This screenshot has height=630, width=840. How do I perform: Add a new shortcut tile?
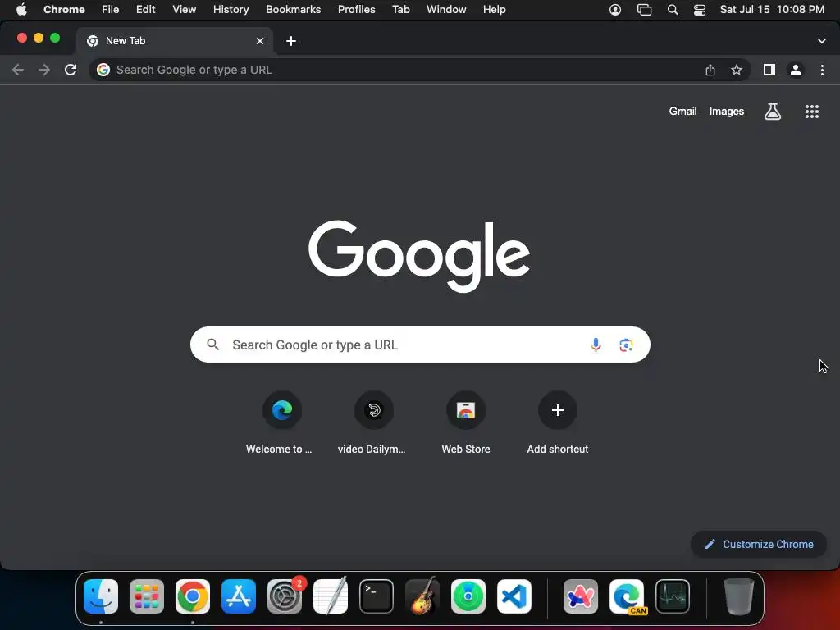coord(557,423)
